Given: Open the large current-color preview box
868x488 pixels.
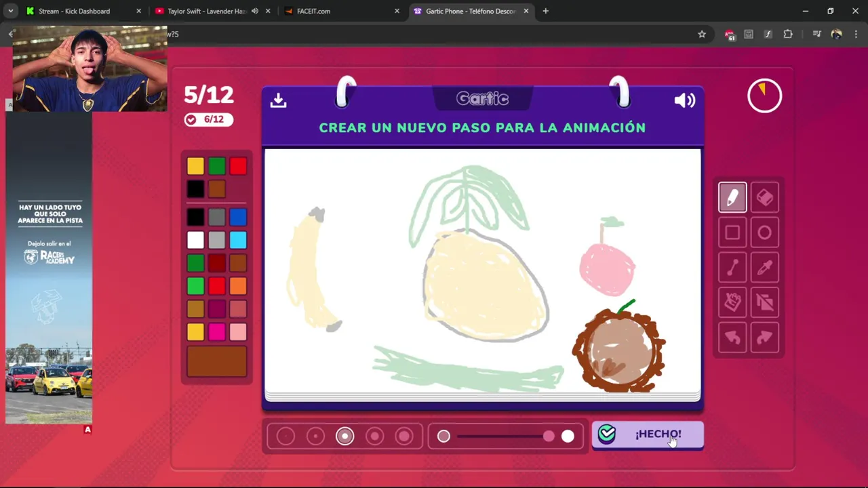Looking at the screenshot, I should coord(217,361).
